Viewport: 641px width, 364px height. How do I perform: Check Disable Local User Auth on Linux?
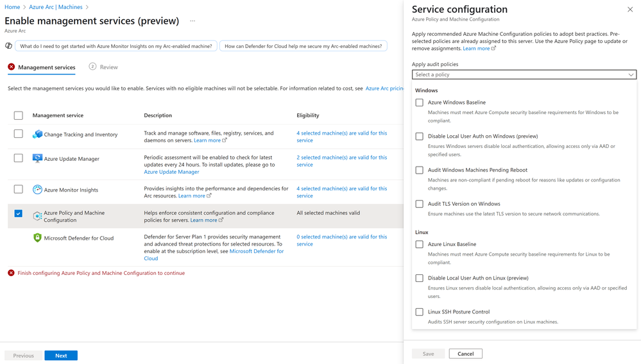click(420, 278)
